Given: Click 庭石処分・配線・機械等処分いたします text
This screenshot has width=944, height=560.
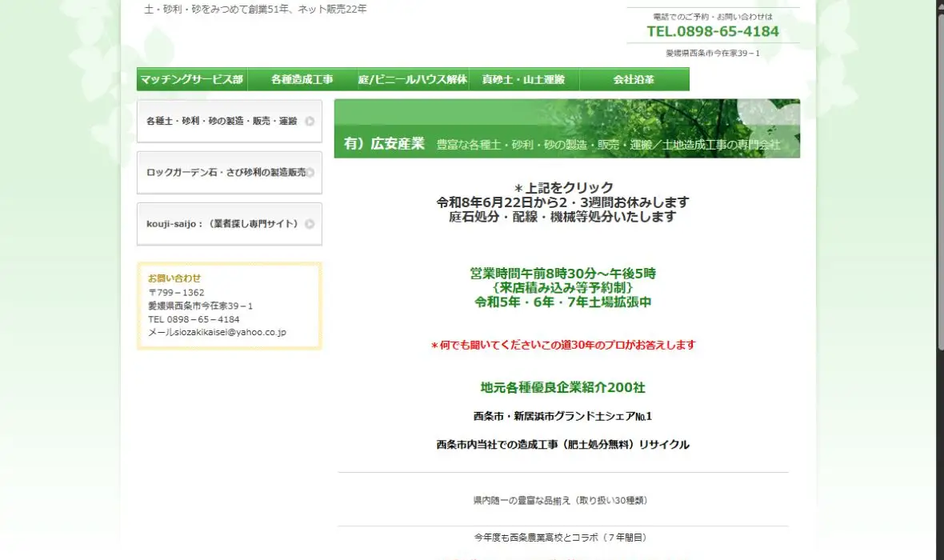Looking at the screenshot, I should tap(563, 217).
